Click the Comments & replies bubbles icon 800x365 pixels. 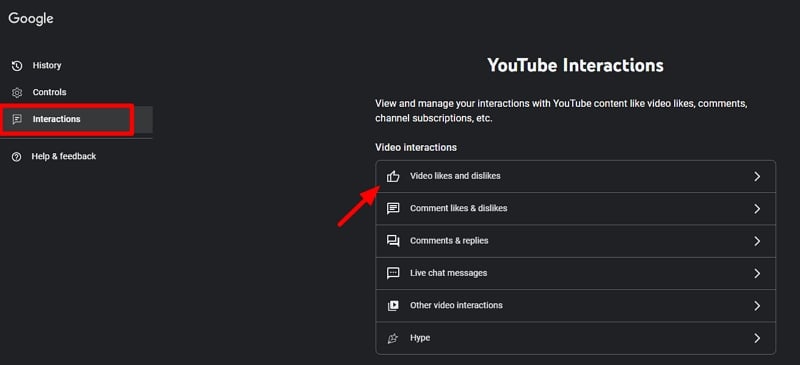393,240
